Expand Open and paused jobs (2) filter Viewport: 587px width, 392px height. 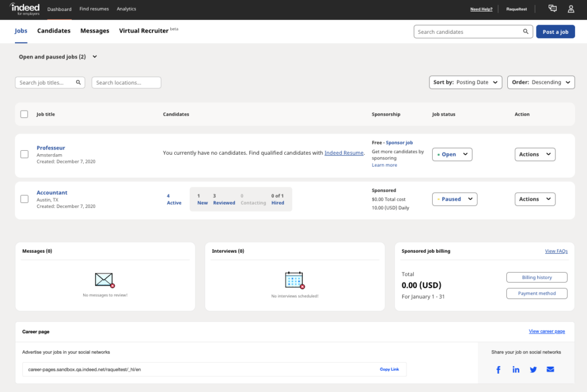click(x=58, y=57)
